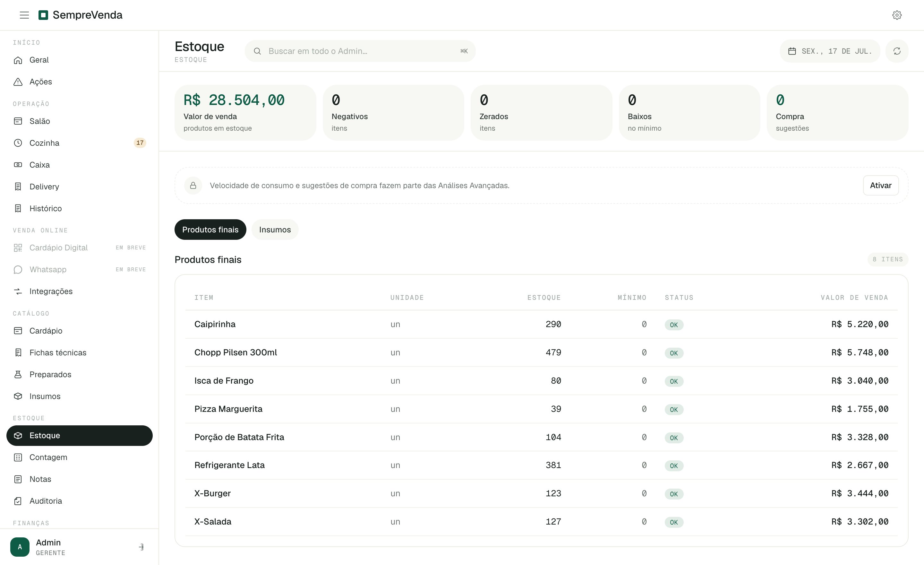Click Chopp Pilsen 300ml item
This screenshot has width=924, height=565.
coord(235,353)
